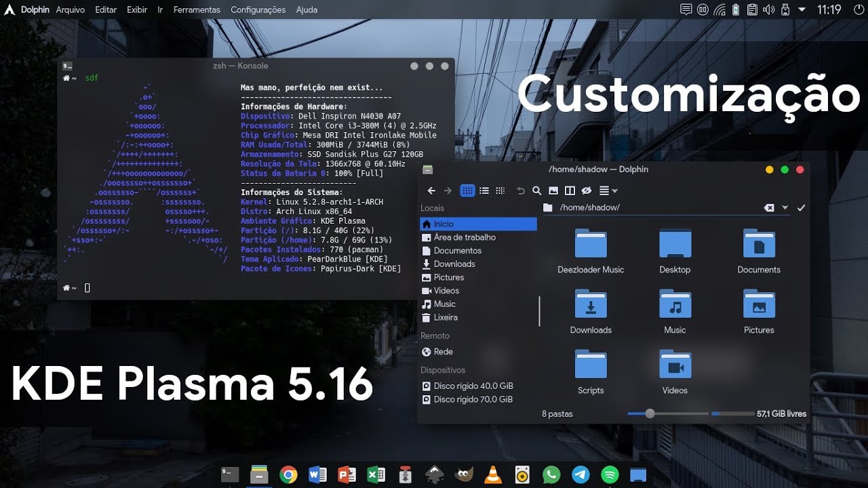Launch VLC from the dock
The image size is (868, 488).
493,474
